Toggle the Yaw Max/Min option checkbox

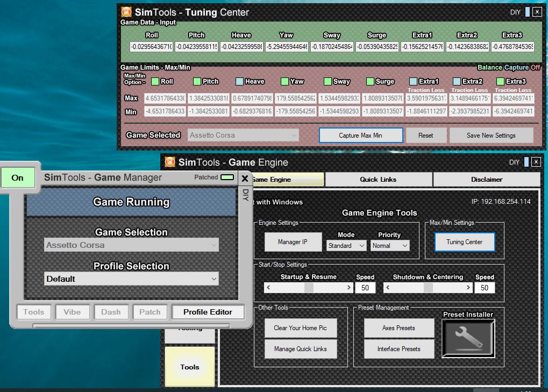pyautogui.click(x=284, y=81)
